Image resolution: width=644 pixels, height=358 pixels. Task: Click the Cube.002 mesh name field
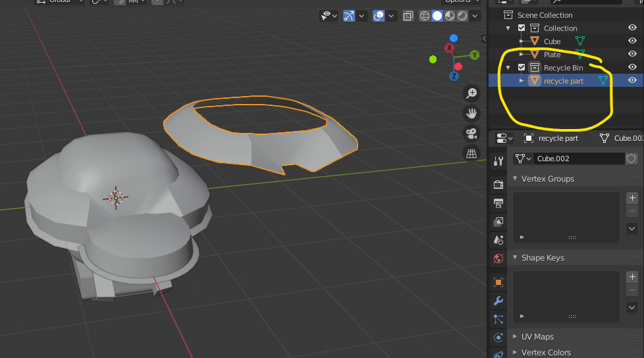(578, 159)
